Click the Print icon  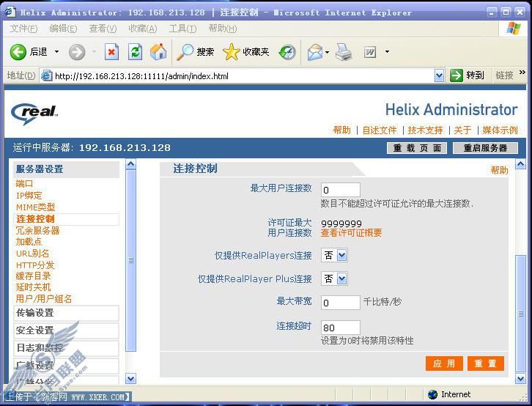344,52
